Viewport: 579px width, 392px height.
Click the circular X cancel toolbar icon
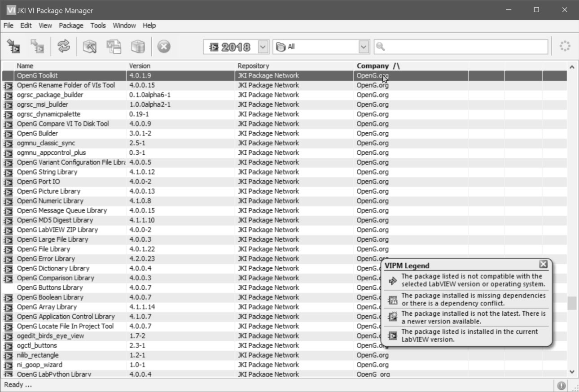(x=164, y=46)
